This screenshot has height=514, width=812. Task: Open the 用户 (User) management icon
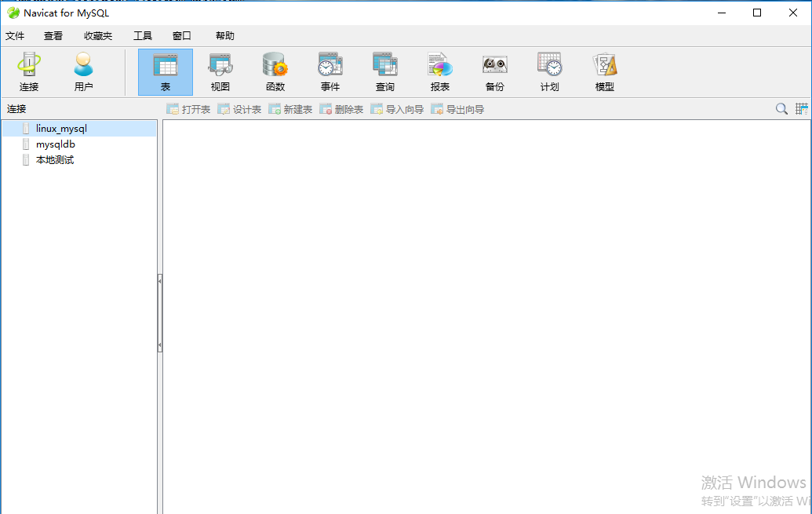coord(83,71)
